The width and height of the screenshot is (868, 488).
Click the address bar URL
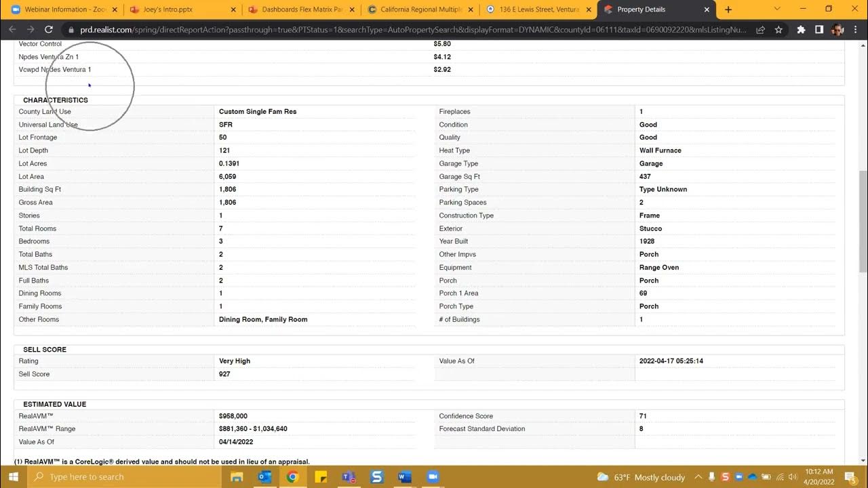pyautogui.click(x=414, y=30)
